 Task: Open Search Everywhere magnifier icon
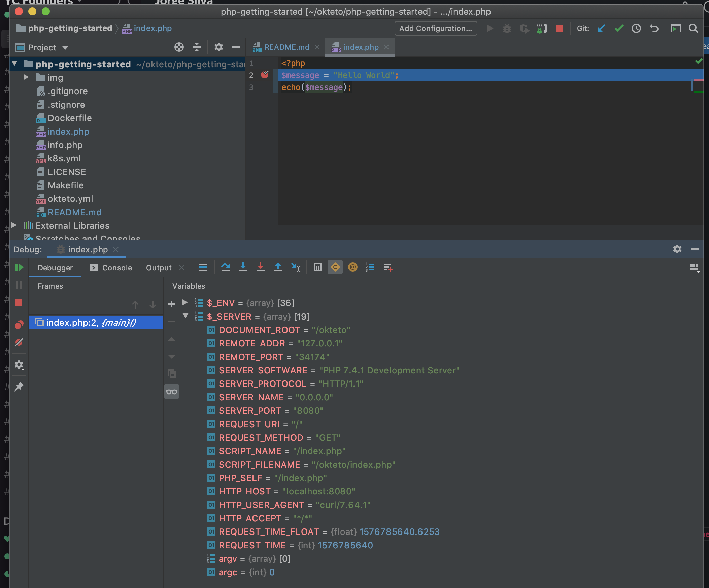point(693,28)
